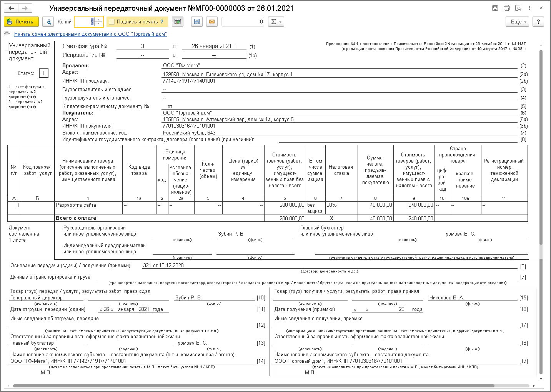This screenshot has width=551, height=392.
Task: Click the name Николаев В. А.
Action: (447, 297)
